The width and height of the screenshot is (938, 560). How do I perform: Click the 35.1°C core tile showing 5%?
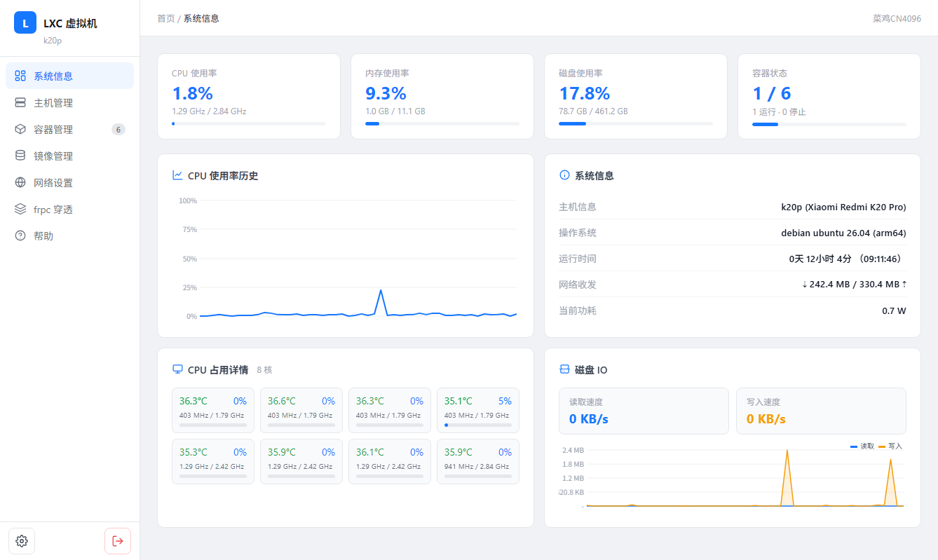[x=478, y=411]
